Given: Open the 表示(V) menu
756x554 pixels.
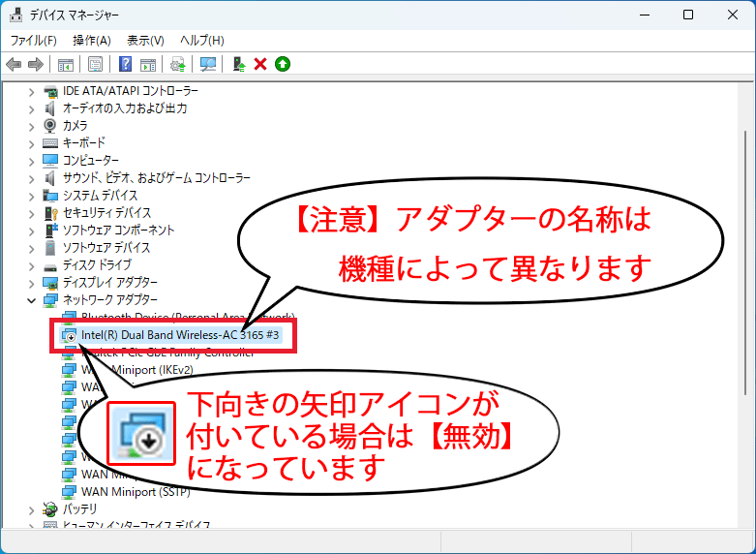Looking at the screenshot, I should tap(145, 40).
